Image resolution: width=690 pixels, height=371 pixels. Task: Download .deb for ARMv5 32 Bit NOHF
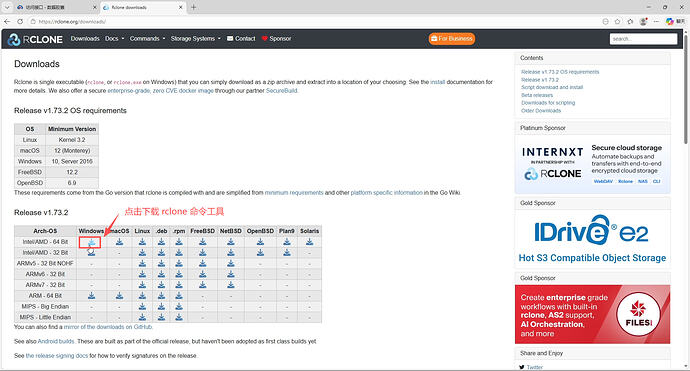(161, 264)
